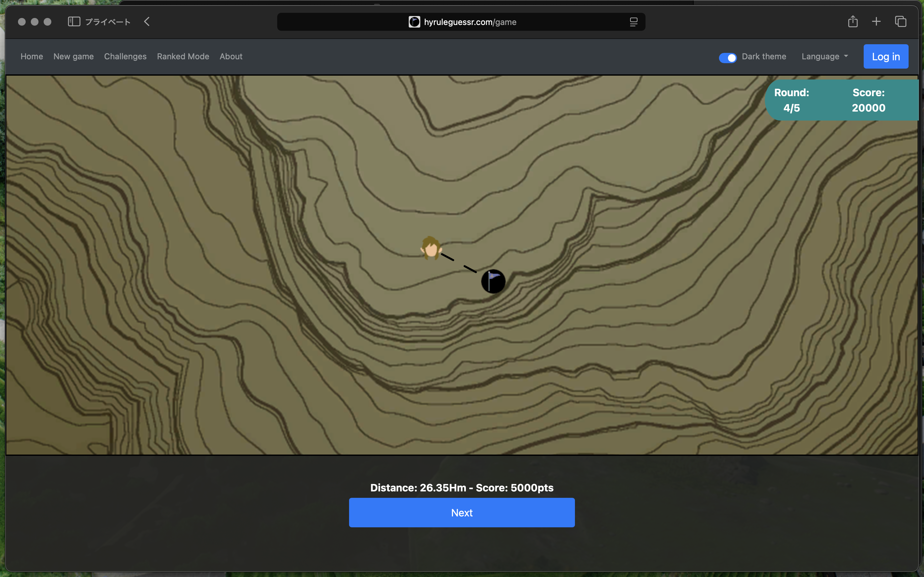Navigate to Home link
The width and height of the screenshot is (924, 577).
click(x=32, y=56)
